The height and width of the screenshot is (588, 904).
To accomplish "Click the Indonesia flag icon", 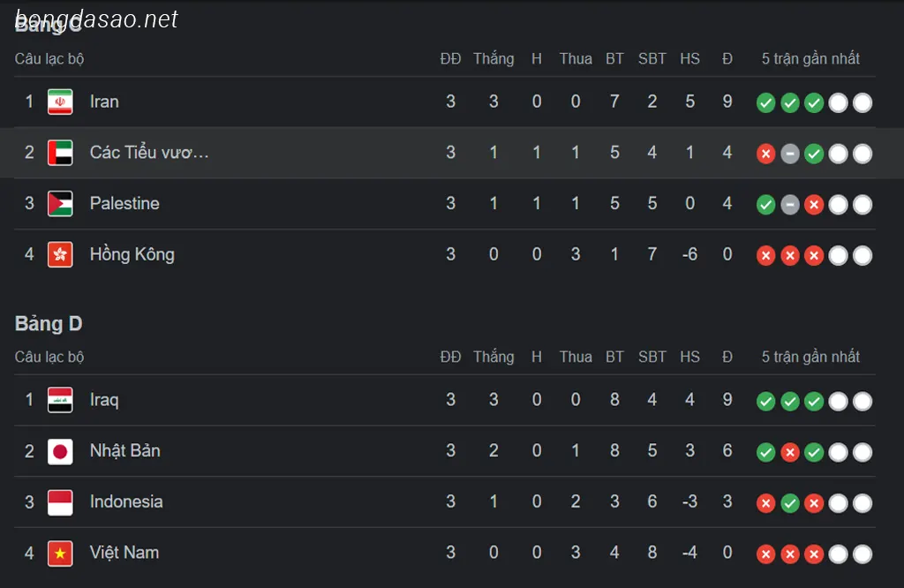I will tap(60, 502).
